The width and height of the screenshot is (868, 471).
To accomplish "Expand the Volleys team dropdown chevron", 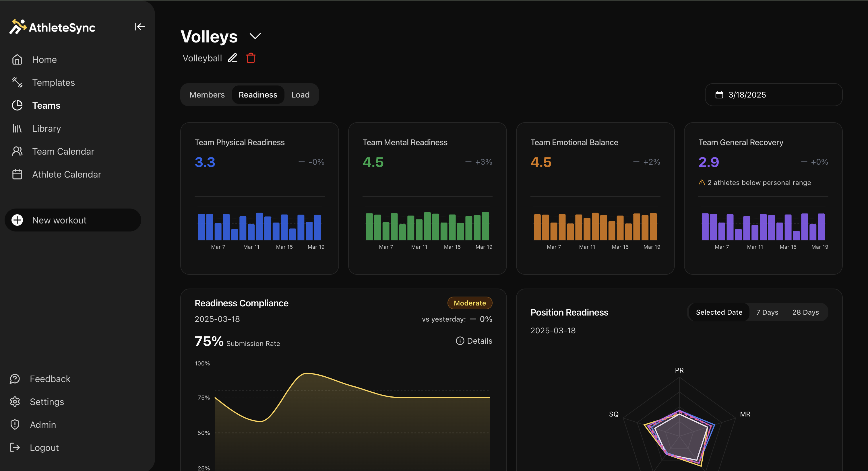I will click(255, 36).
